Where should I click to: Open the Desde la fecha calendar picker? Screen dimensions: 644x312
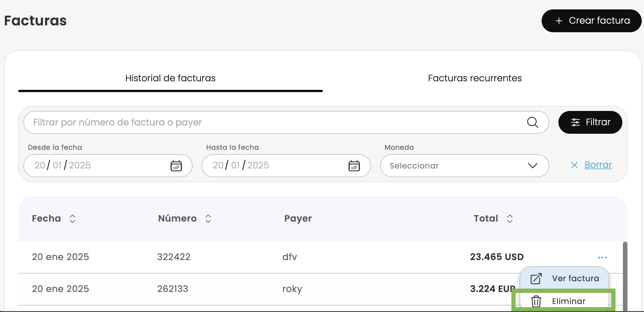[x=176, y=166]
